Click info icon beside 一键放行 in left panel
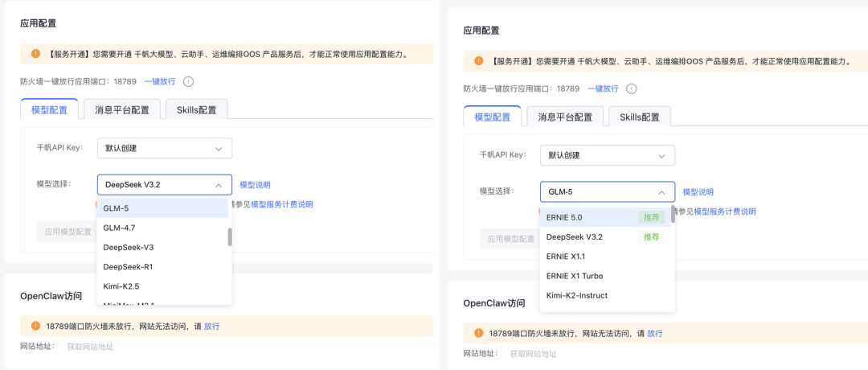 click(189, 81)
